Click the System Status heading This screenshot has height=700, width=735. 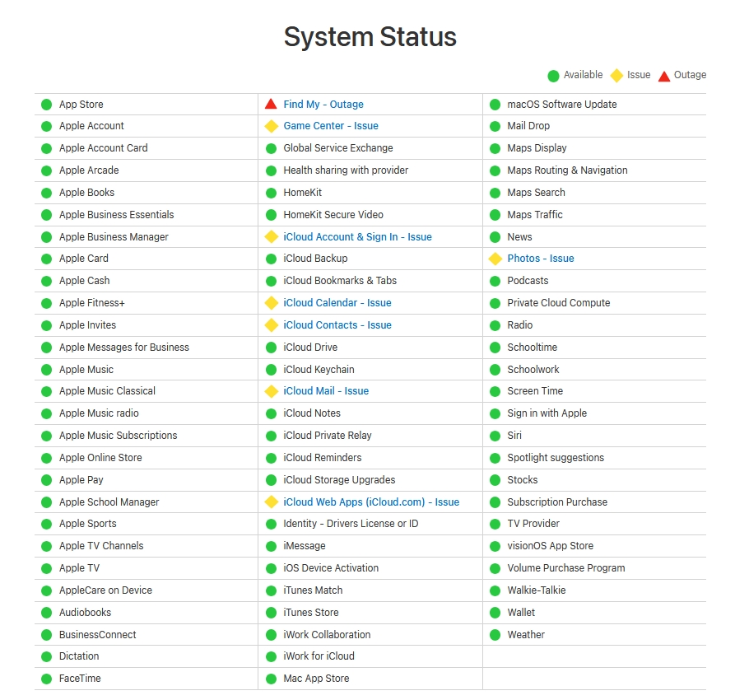click(x=370, y=37)
